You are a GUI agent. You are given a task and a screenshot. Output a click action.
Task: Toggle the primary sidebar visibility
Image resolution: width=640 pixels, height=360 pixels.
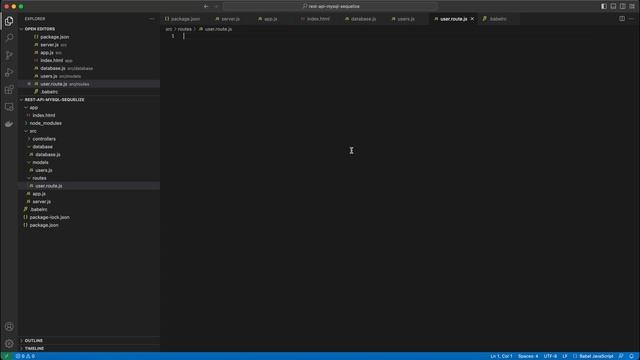(x=604, y=7)
